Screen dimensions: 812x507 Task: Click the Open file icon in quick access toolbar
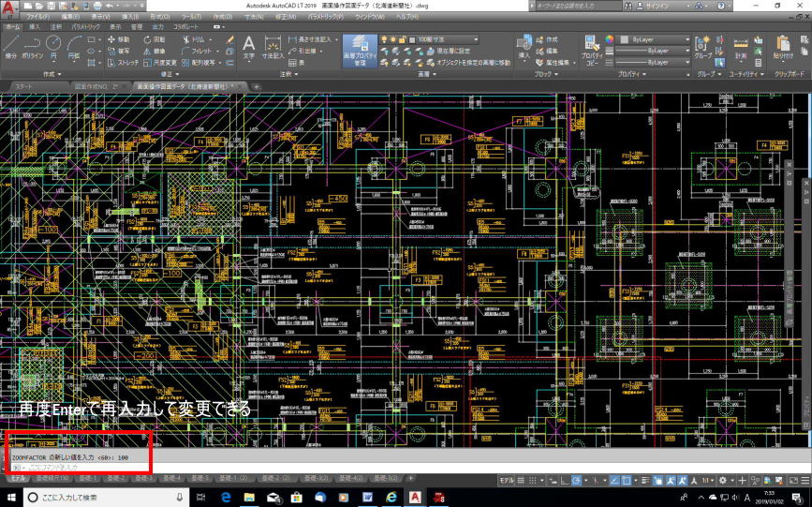pyautogui.click(x=39, y=6)
